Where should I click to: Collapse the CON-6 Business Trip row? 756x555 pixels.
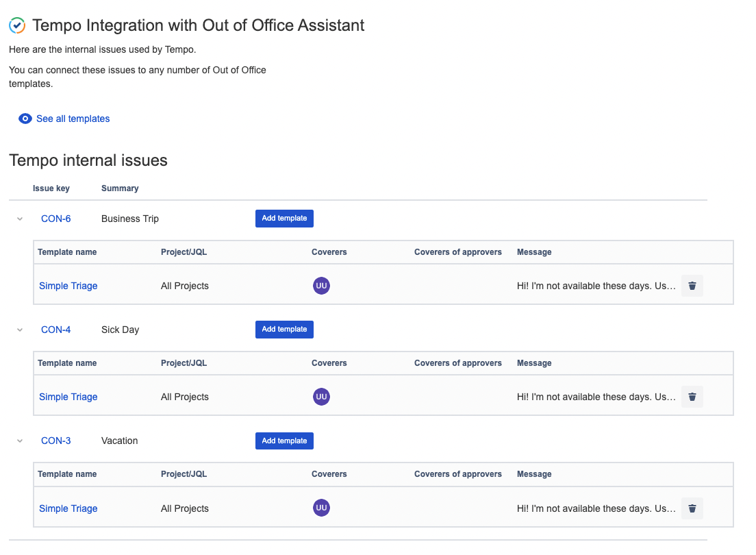[20, 219]
